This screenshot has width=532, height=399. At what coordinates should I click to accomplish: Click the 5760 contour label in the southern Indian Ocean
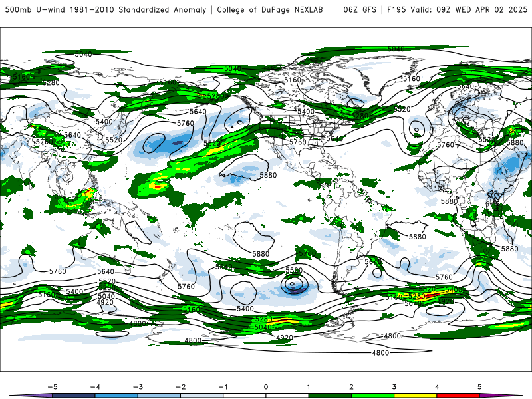[58, 271]
